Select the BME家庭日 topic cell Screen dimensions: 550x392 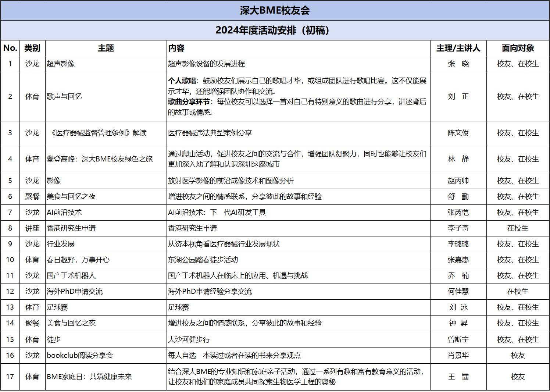(x=106, y=377)
